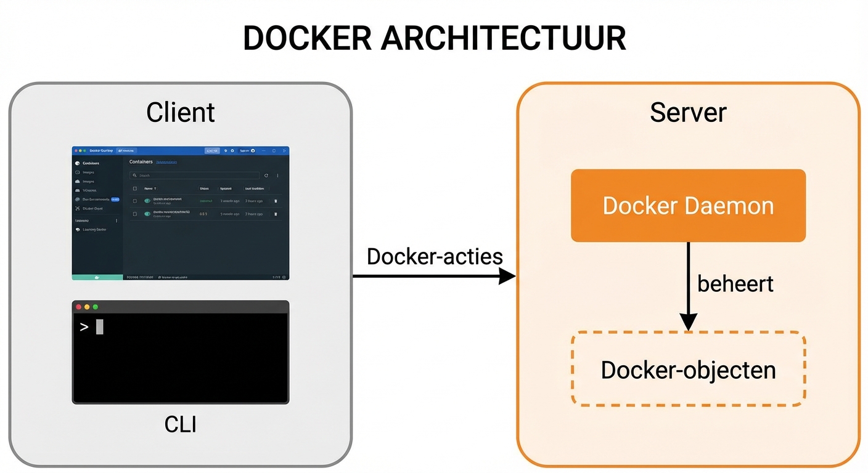Open Docker Scout in the sidebar

89,208
